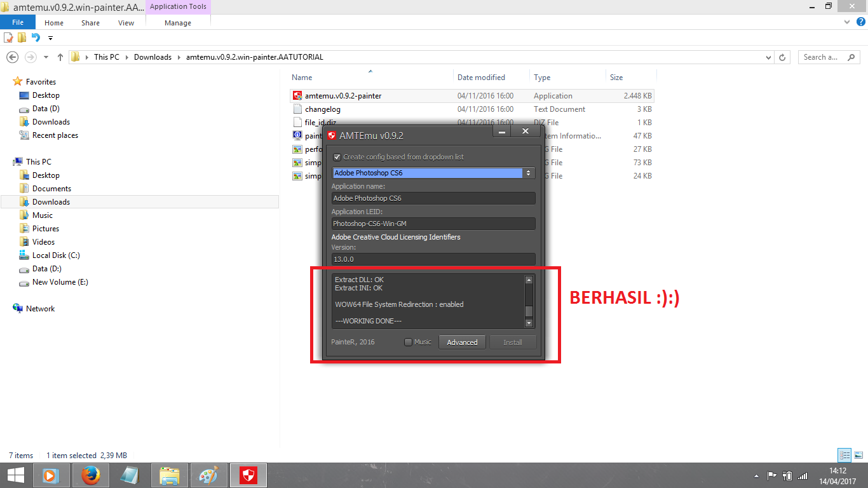
Task: Click the Application LEID text field
Action: (433, 224)
